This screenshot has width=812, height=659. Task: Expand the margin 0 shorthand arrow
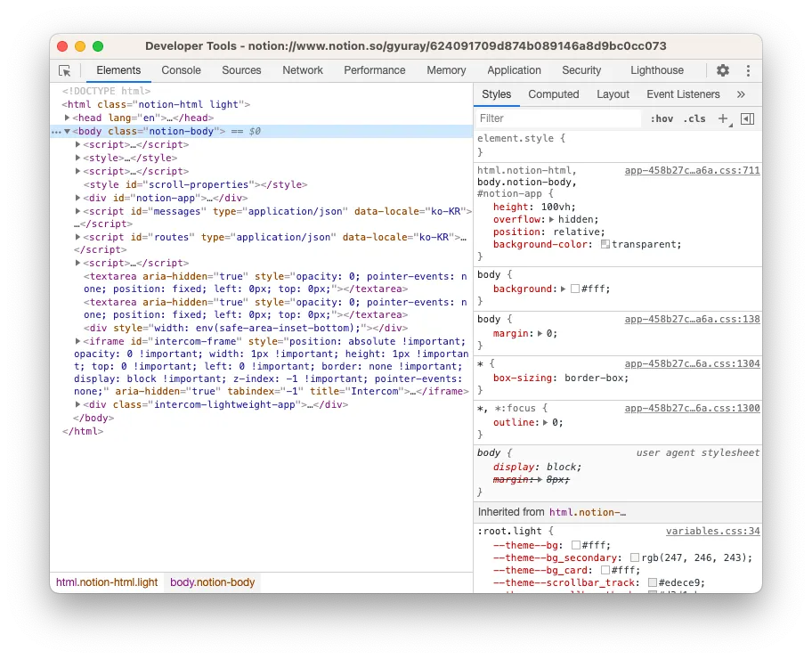[x=540, y=333]
